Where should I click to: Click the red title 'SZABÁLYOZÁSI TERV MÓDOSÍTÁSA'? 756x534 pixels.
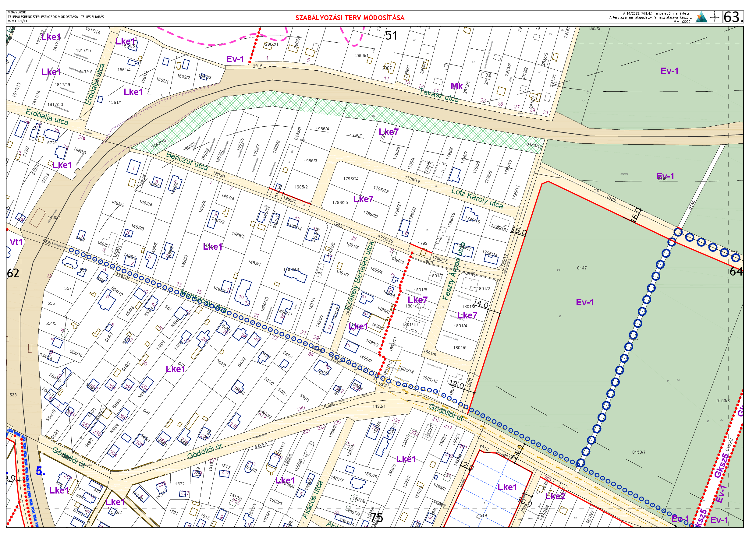pyautogui.click(x=350, y=18)
